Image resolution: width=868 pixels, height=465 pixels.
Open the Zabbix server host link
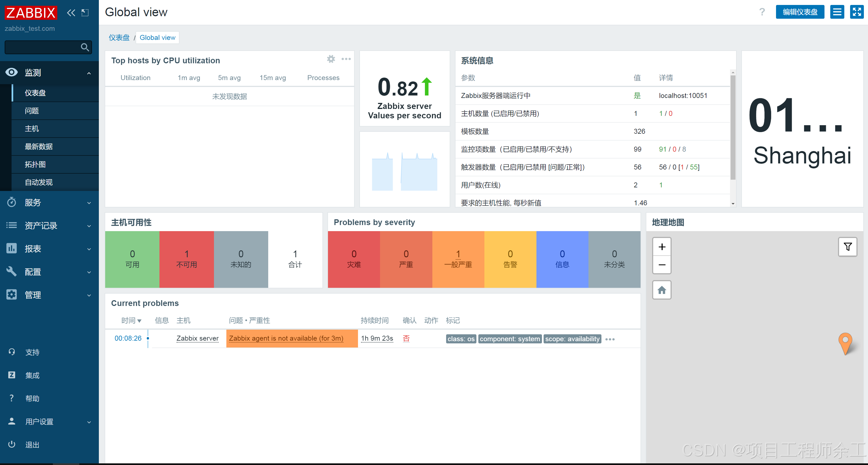[x=197, y=338]
